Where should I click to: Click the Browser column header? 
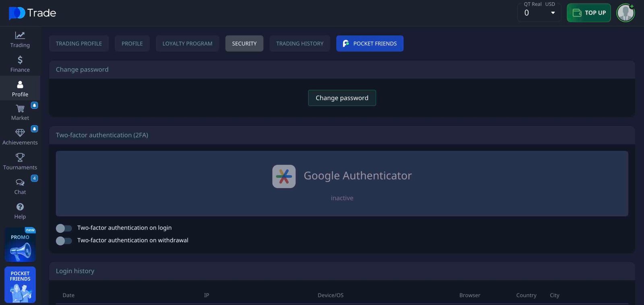click(x=470, y=295)
